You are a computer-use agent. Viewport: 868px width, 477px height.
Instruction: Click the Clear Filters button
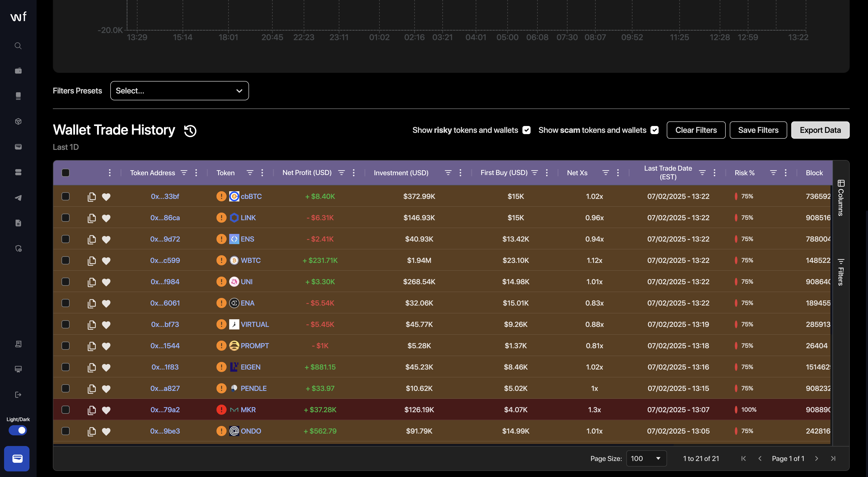pyautogui.click(x=696, y=130)
